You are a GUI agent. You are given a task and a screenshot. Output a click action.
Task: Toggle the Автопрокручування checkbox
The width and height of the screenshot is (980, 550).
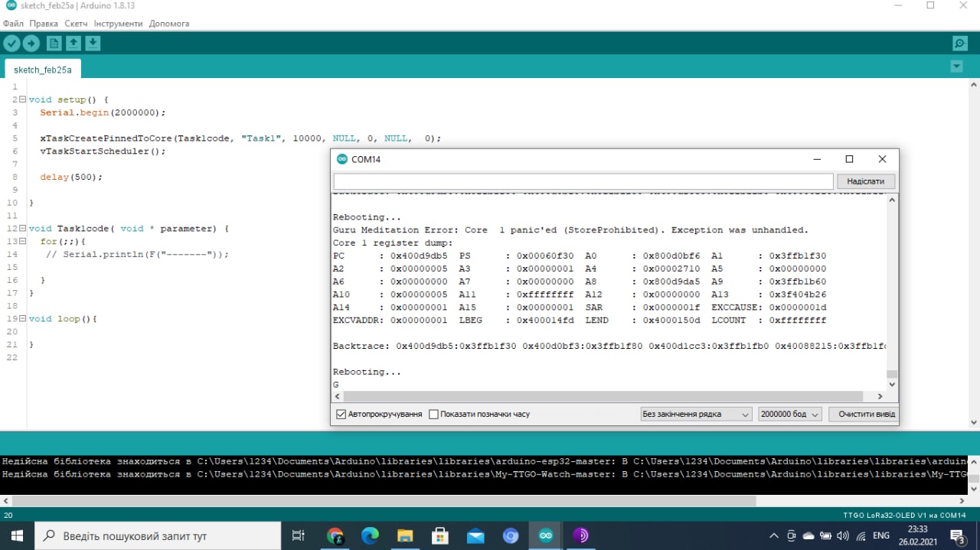click(x=341, y=414)
